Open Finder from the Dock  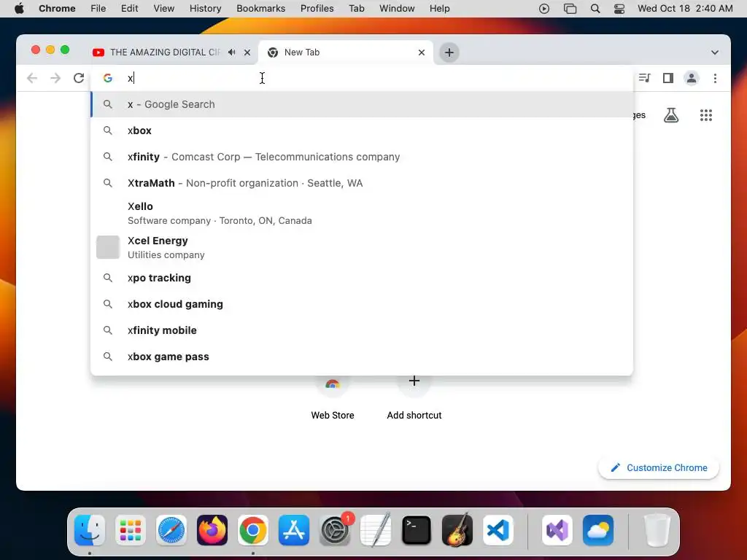pyautogui.click(x=90, y=530)
